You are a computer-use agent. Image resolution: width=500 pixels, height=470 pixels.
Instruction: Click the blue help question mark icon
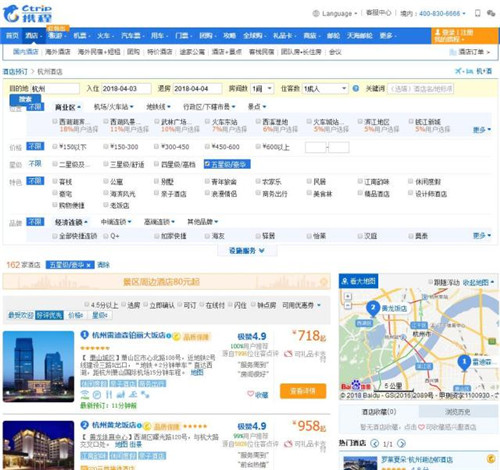tap(356, 89)
